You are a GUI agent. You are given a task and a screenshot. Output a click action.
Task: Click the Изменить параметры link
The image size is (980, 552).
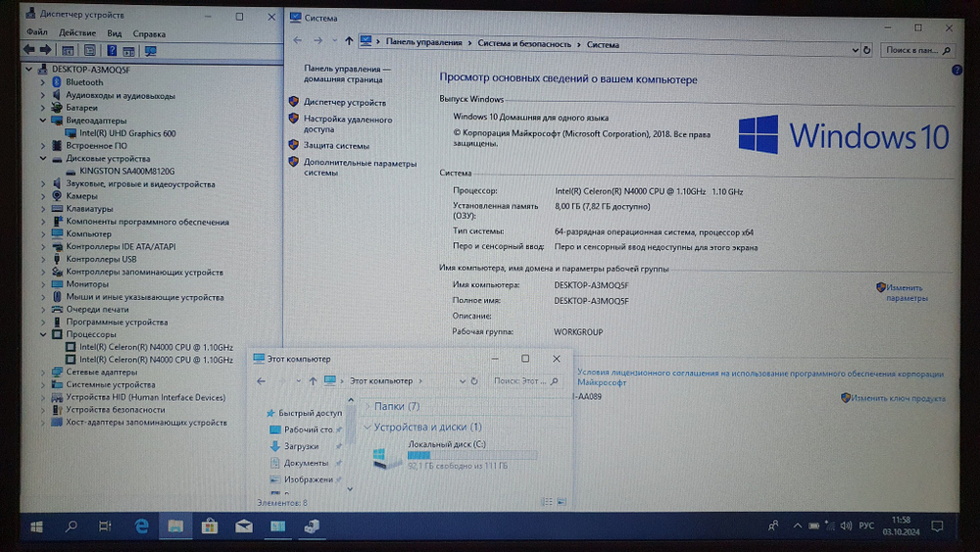(906, 292)
